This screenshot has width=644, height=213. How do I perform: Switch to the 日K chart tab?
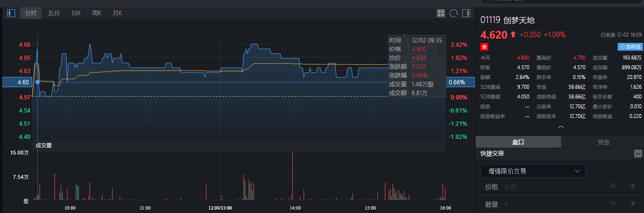(76, 13)
